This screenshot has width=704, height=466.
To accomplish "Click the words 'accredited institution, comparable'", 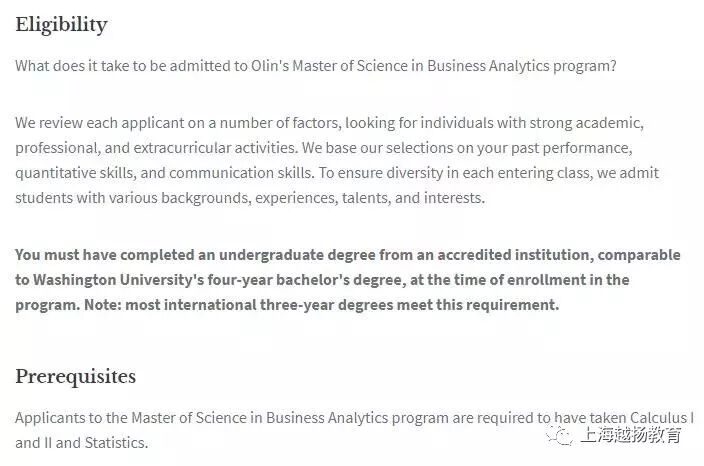I will pyautogui.click(x=559, y=255).
